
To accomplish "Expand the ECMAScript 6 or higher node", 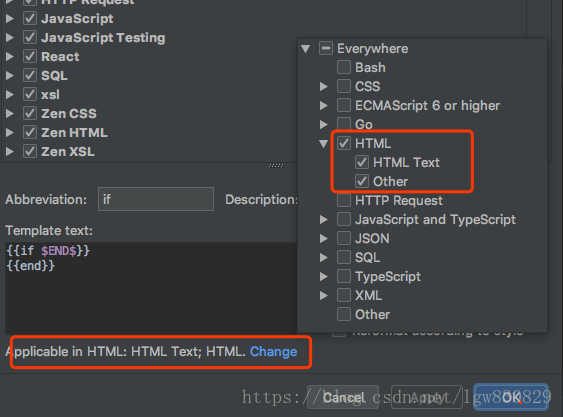I will click(x=324, y=105).
